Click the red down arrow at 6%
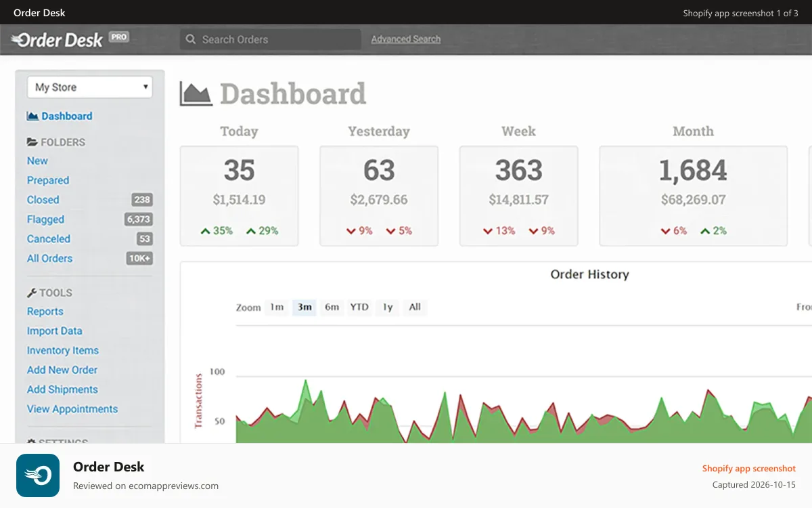The height and width of the screenshot is (508, 812). click(x=666, y=231)
